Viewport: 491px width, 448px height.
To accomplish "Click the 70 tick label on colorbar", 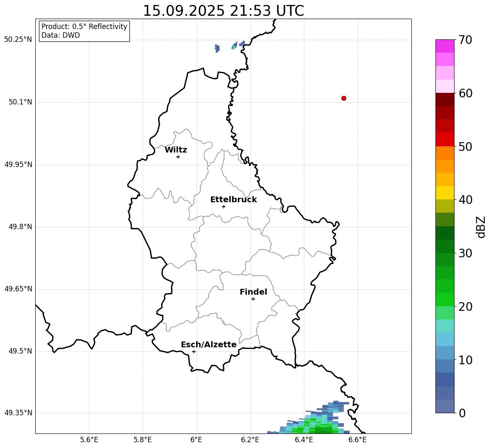I will (x=465, y=40).
